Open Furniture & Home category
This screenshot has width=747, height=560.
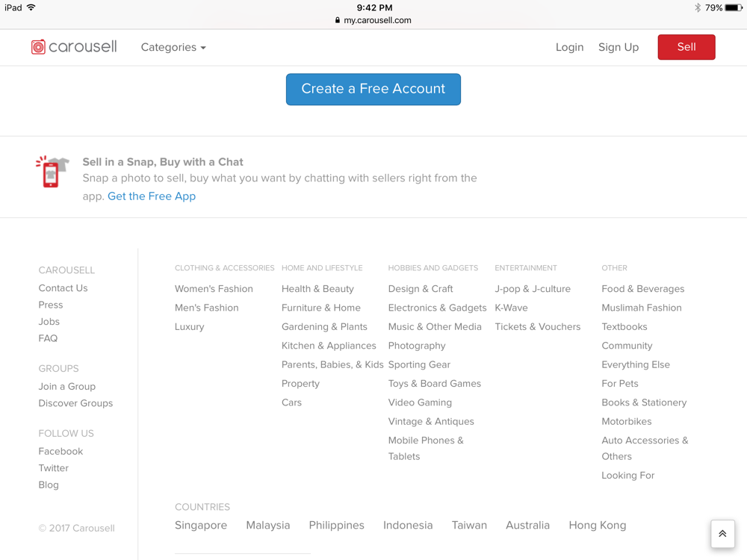click(x=321, y=308)
